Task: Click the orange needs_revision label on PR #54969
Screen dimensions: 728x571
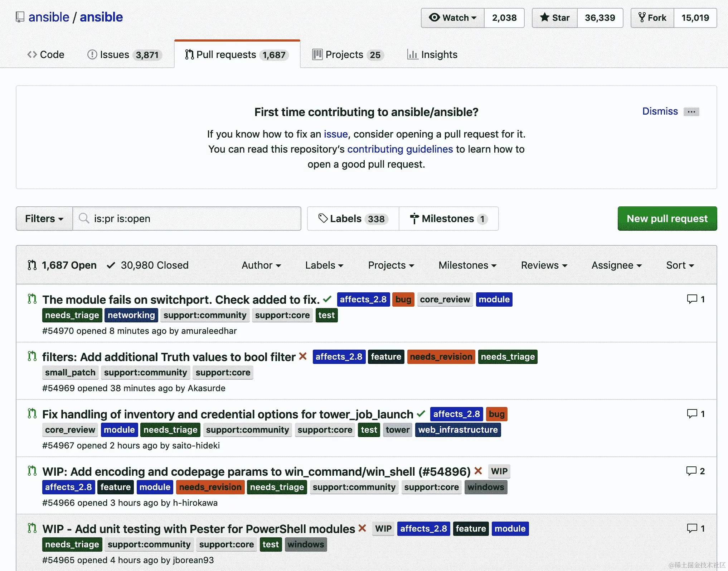Action: [x=441, y=357]
